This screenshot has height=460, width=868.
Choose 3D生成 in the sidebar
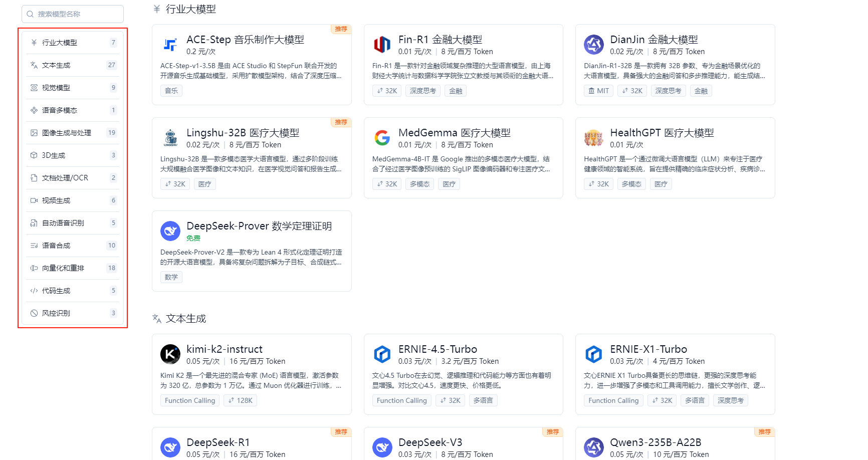coord(73,155)
